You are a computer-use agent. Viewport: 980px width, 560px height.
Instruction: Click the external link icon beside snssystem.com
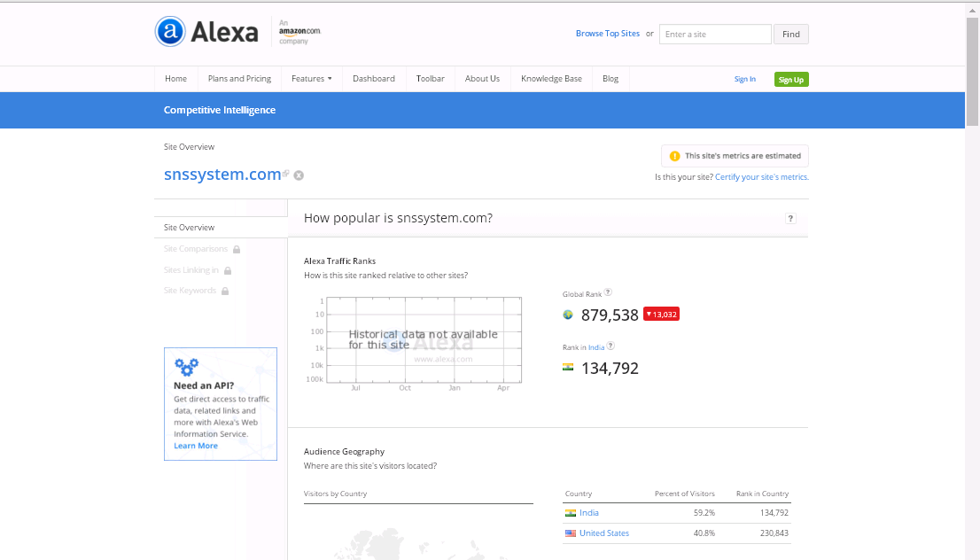[x=286, y=175]
